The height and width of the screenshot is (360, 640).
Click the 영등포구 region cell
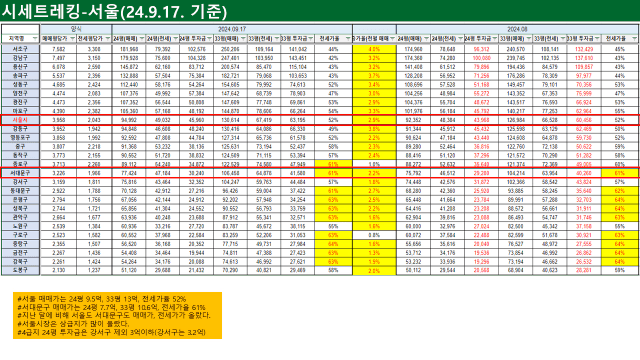(20, 138)
